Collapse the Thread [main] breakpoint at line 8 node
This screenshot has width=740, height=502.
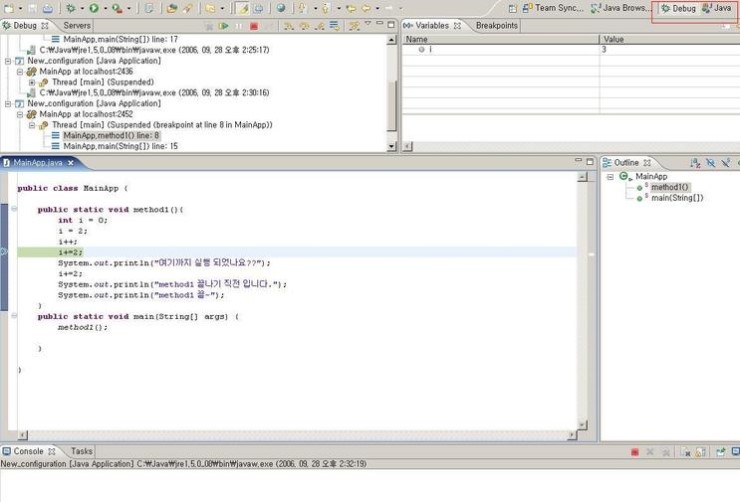tap(32, 125)
